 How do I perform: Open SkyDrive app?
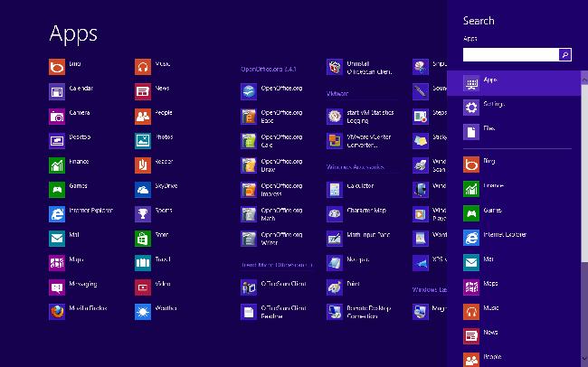143,190
